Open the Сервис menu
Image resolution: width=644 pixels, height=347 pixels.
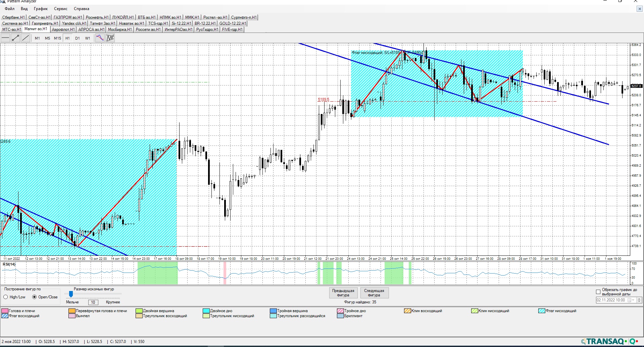61,9
